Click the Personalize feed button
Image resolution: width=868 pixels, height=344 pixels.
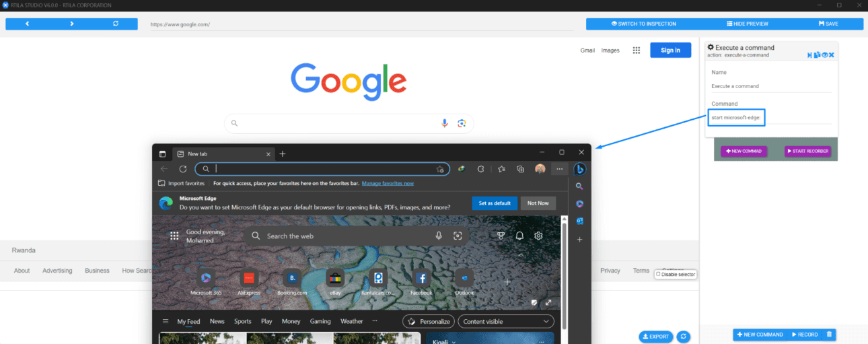pyautogui.click(x=429, y=321)
